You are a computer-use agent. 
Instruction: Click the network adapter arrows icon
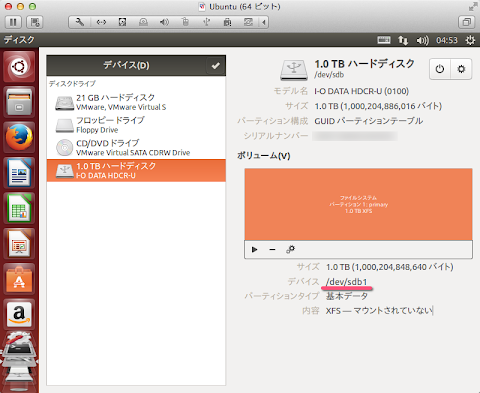pos(101,22)
